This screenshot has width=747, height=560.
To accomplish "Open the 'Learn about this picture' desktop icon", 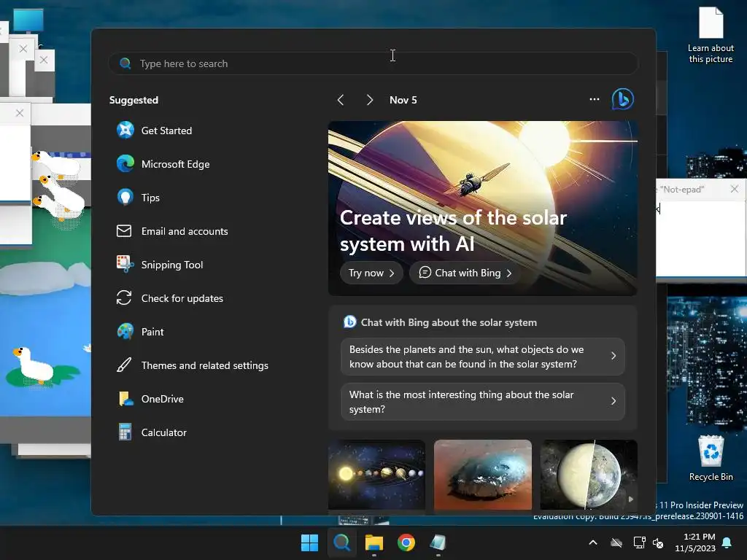I will pyautogui.click(x=711, y=35).
